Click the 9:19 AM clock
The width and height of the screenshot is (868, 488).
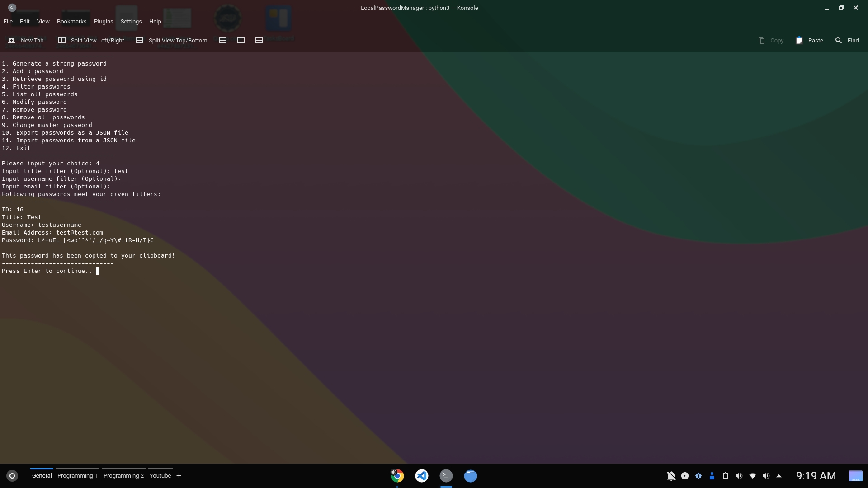tap(816, 476)
